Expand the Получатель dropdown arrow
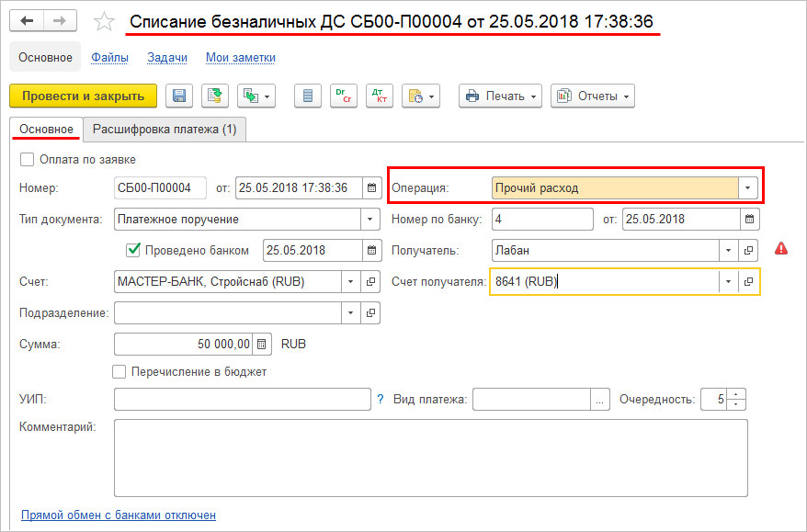The image size is (807, 532). 728,251
